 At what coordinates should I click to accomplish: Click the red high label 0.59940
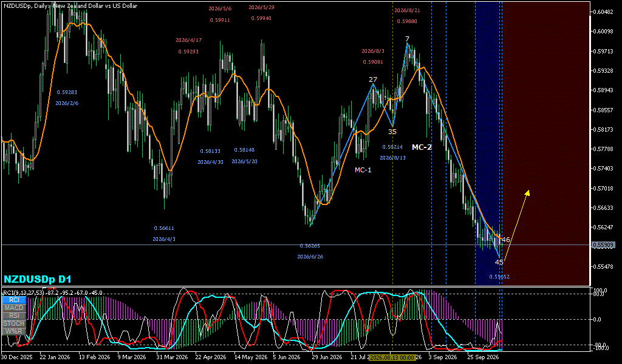coord(261,18)
